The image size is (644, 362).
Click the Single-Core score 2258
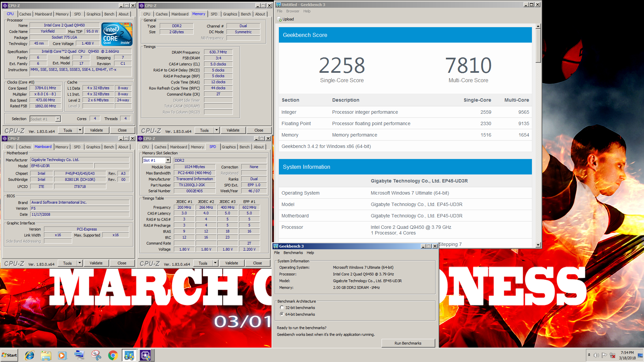pos(342,65)
